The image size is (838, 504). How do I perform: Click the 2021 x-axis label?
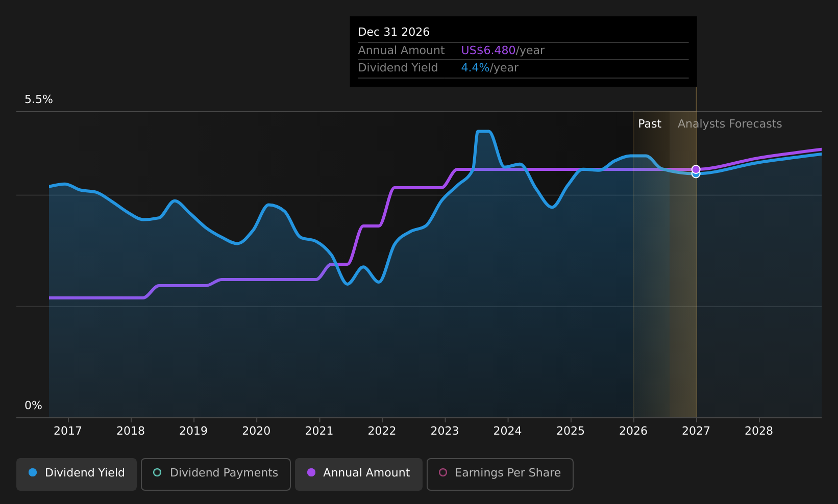319,431
